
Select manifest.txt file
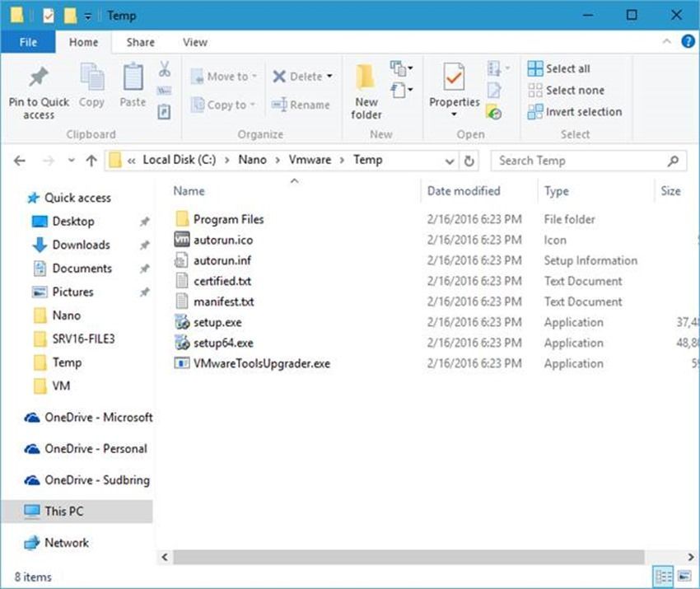(x=223, y=302)
